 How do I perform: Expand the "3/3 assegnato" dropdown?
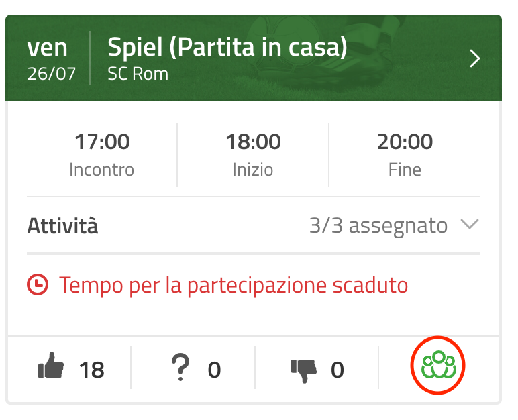tap(378, 226)
